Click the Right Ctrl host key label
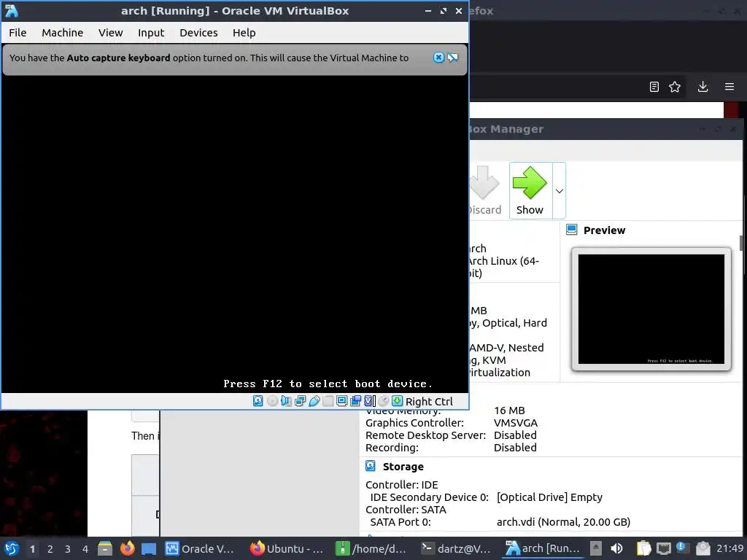Viewport: 747px width, 560px height. click(429, 402)
